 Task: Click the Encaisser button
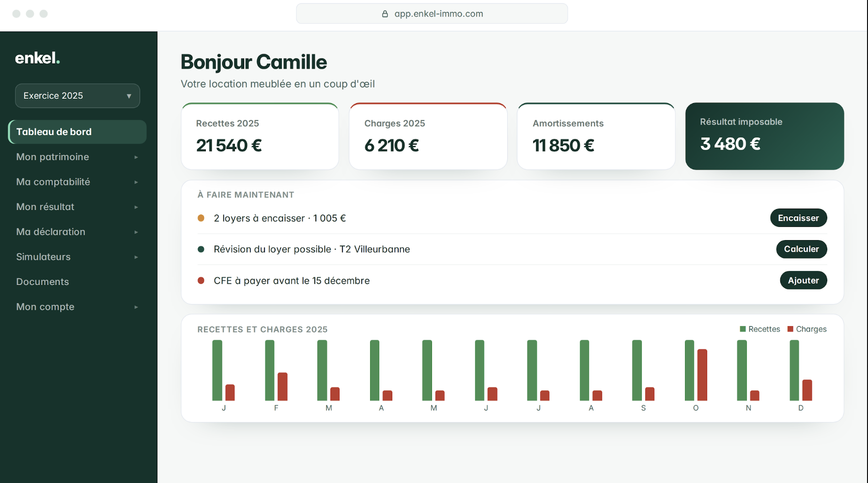[798, 218]
